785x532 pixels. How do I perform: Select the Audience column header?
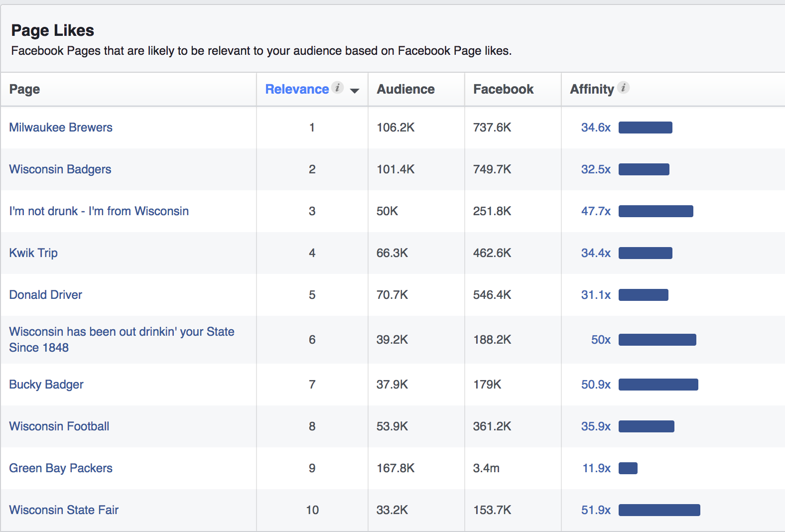[x=405, y=89]
